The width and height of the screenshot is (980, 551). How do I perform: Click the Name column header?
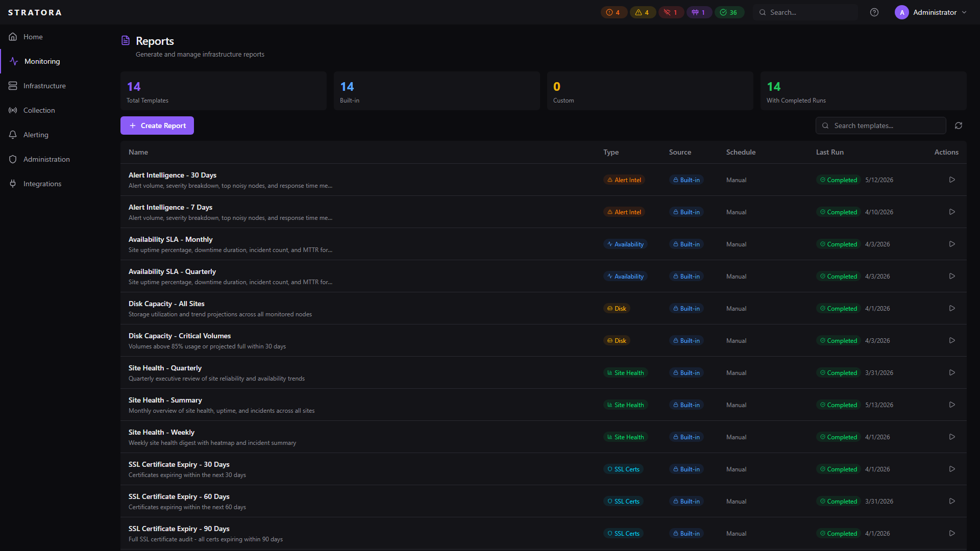(138, 152)
